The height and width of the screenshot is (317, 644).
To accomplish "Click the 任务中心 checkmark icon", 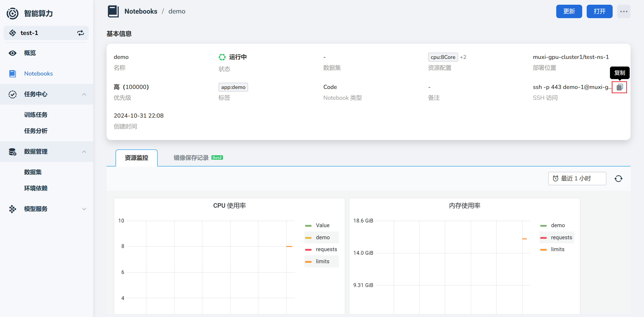I will (x=13, y=94).
